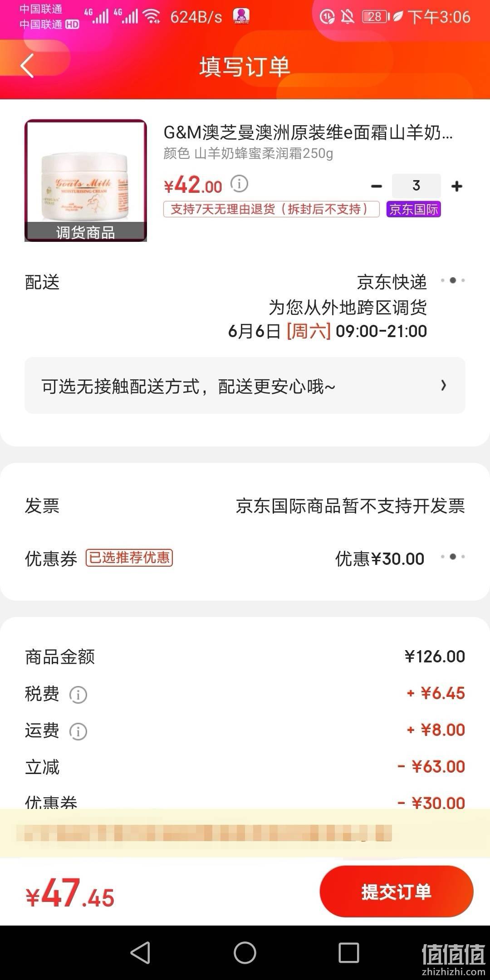Screen dimensions: 490x980
Task: Tap the Android back navigation triangle
Action: (140, 952)
